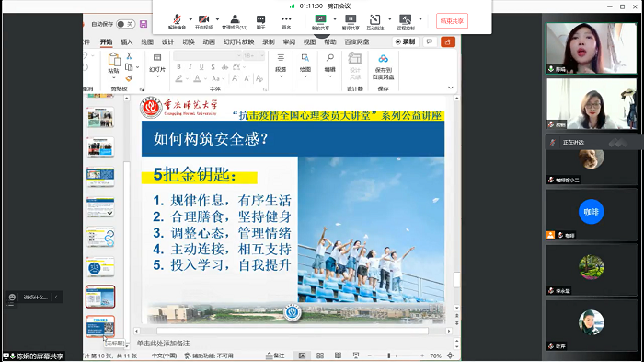Click the Save to Baidu Netdisk icon
Viewport: 644px width, 362px height.
click(384, 67)
